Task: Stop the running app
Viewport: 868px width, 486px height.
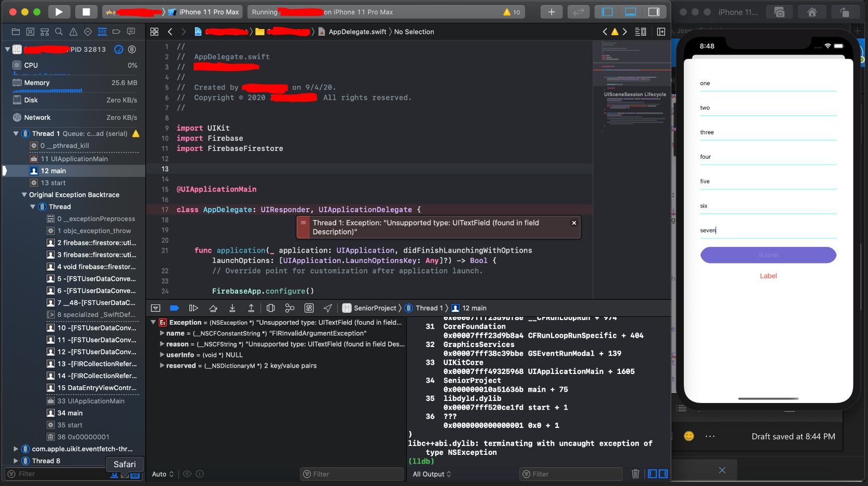Action: click(86, 11)
